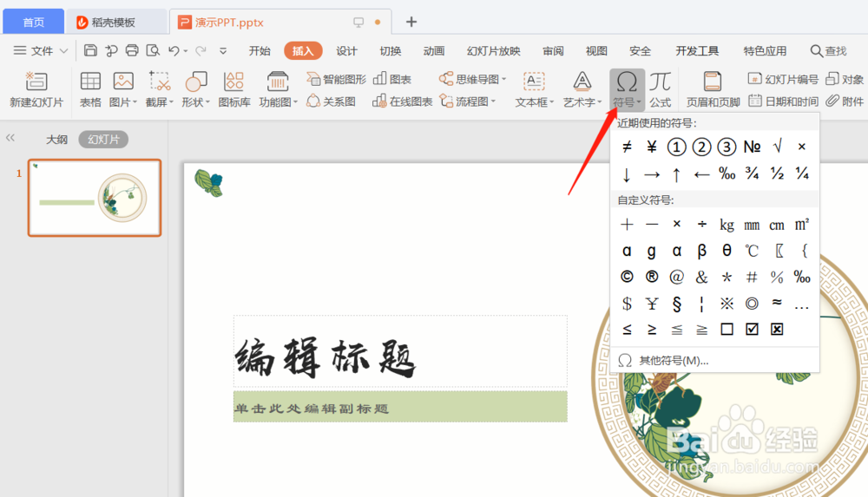Click the 查找 search button
The width and height of the screenshot is (868, 497).
[828, 51]
